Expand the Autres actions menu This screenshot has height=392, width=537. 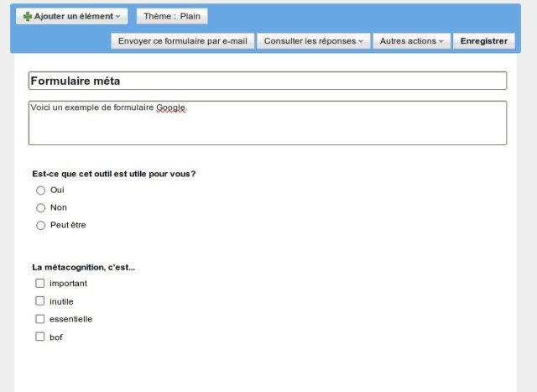point(411,41)
